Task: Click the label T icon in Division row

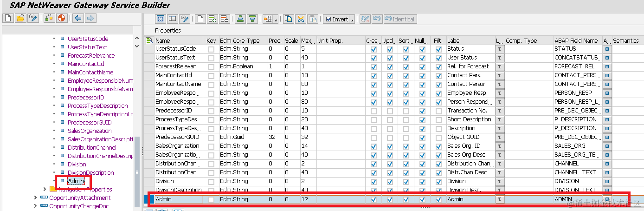Action: coord(499,181)
